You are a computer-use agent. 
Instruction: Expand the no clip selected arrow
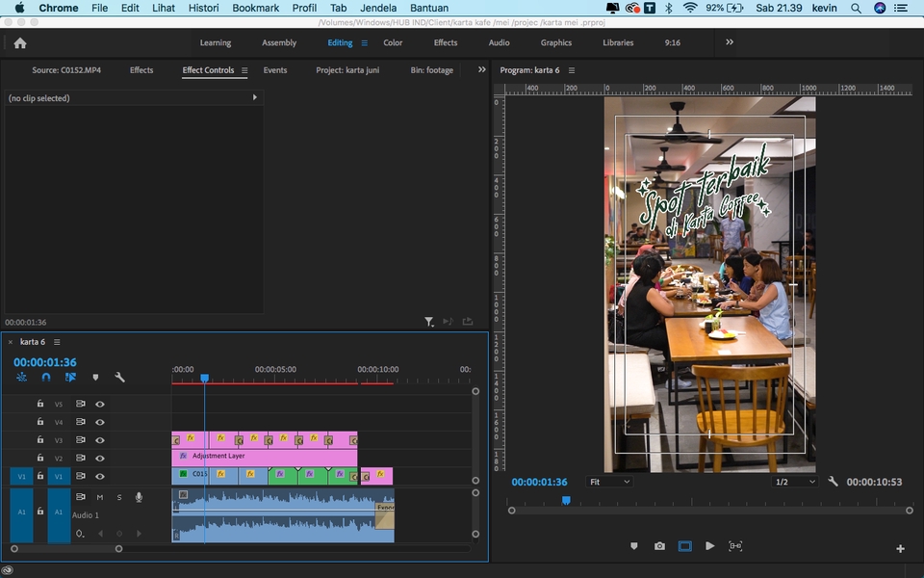click(x=254, y=97)
